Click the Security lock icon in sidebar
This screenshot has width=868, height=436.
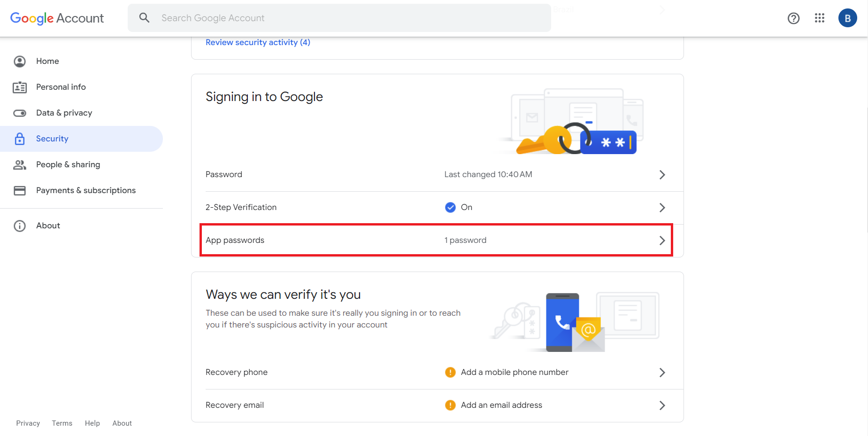[20, 139]
